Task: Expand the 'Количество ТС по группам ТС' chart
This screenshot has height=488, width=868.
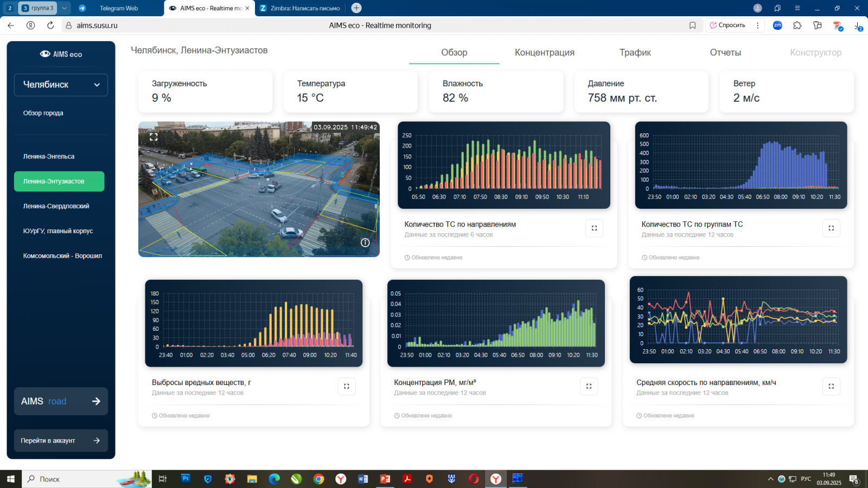Action: [831, 228]
